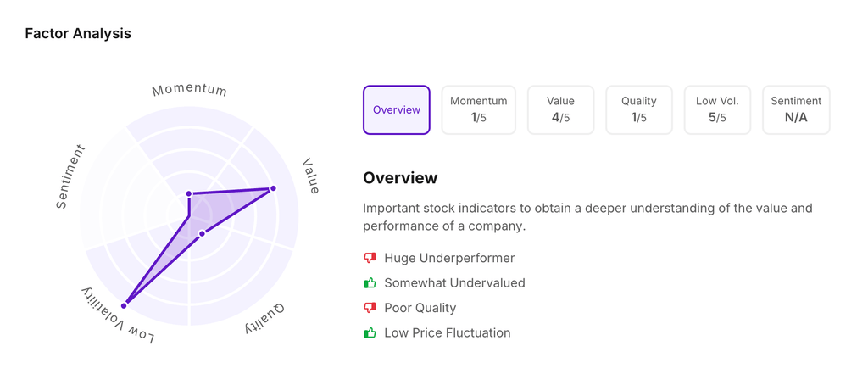Screen dimensions: 868x374
Task: Click the thumbs-down icon beside Huge Underperformer
Action: pyautogui.click(x=370, y=258)
